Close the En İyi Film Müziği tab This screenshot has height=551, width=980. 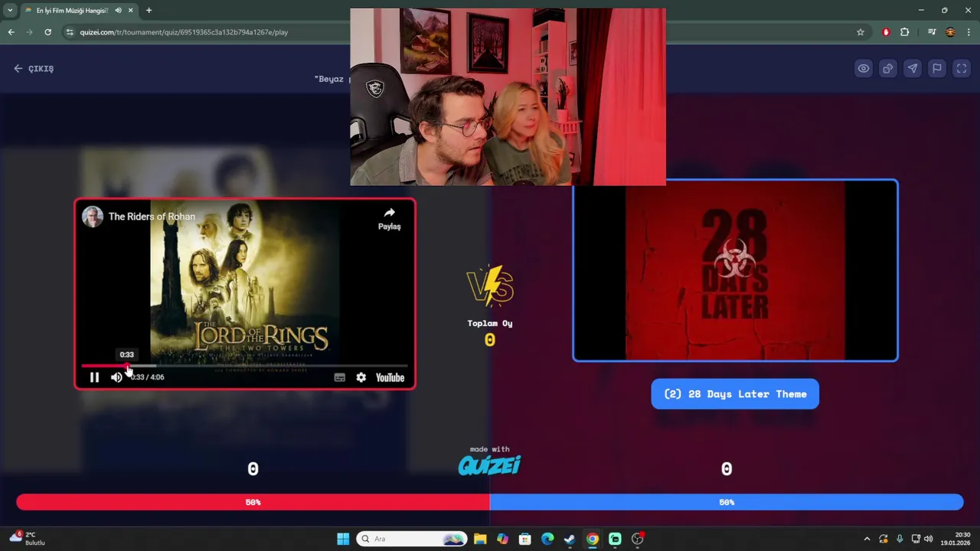[131, 11]
